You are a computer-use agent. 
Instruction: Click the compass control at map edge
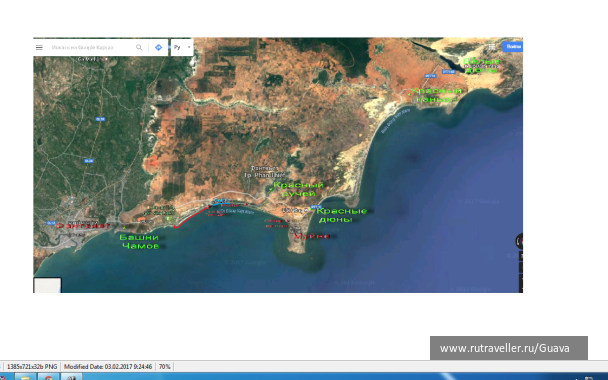pos(519,241)
